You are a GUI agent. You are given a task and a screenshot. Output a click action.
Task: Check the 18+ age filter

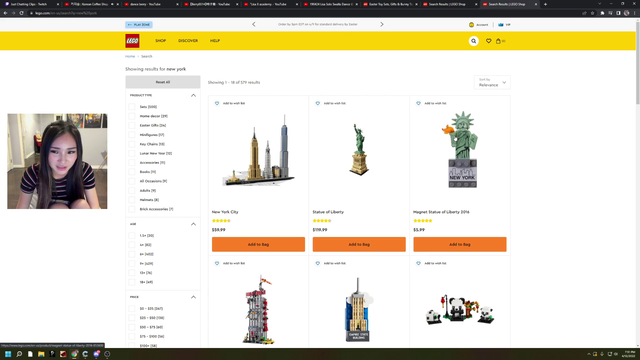pyautogui.click(x=132, y=282)
